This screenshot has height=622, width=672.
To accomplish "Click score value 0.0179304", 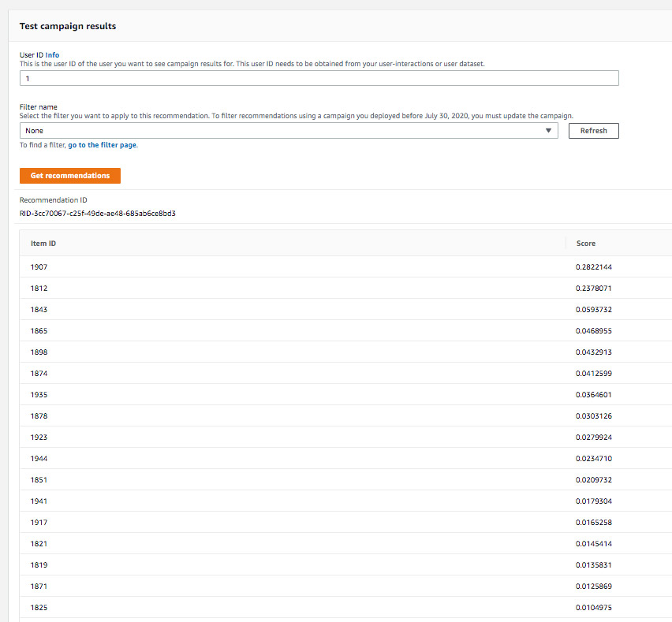I will coord(594,501).
